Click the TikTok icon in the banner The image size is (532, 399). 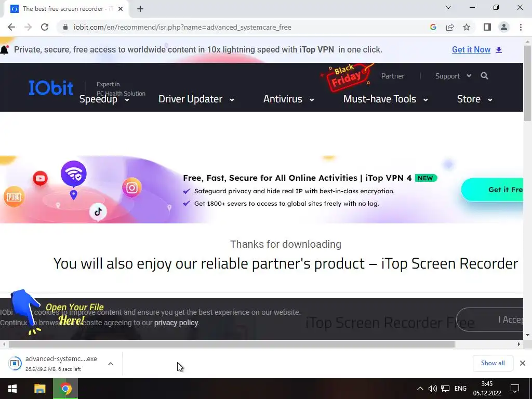tap(98, 212)
